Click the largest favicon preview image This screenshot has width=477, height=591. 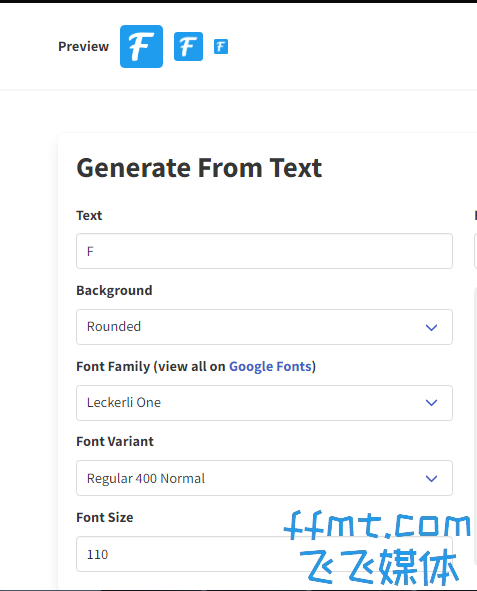(x=141, y=46)
